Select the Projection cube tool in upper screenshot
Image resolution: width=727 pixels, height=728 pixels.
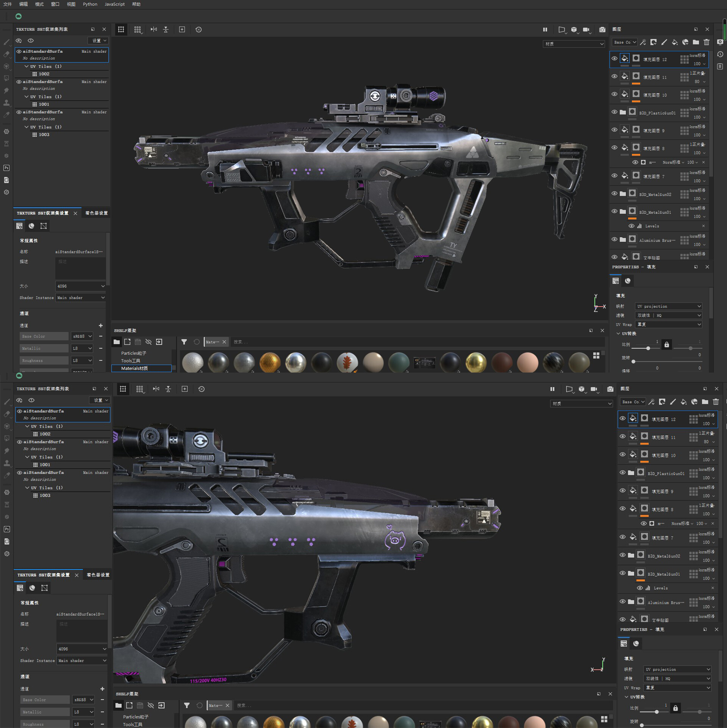6,66
